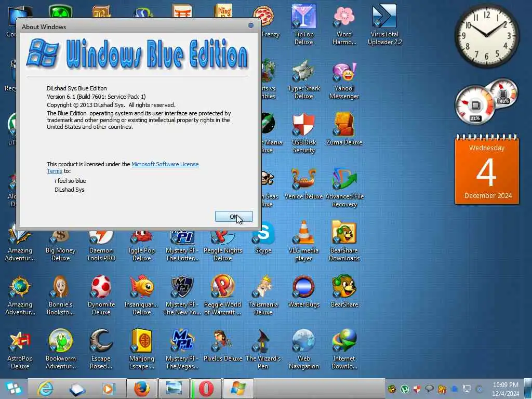532x399 pixels.
Task: Close the About Windows dialog
Action: click(251, 25)
